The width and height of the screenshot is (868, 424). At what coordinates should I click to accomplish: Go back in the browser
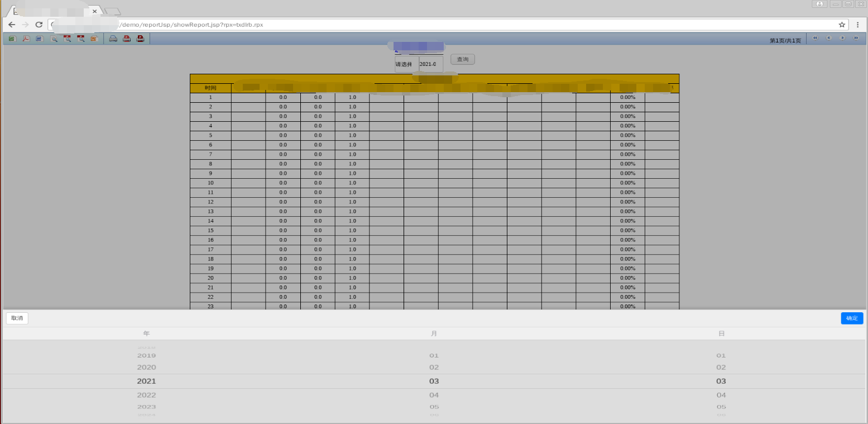point(12,25)
